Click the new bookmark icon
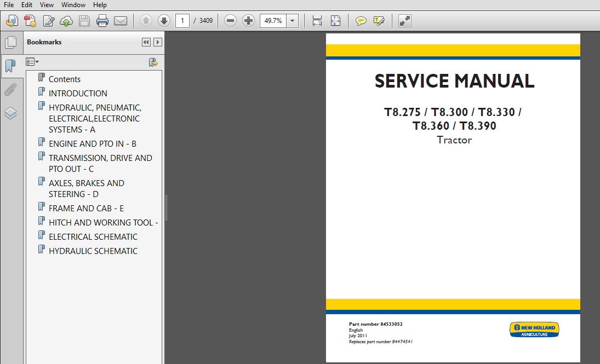The width and height of the screenshot is (600, 364). coord(153,62)
